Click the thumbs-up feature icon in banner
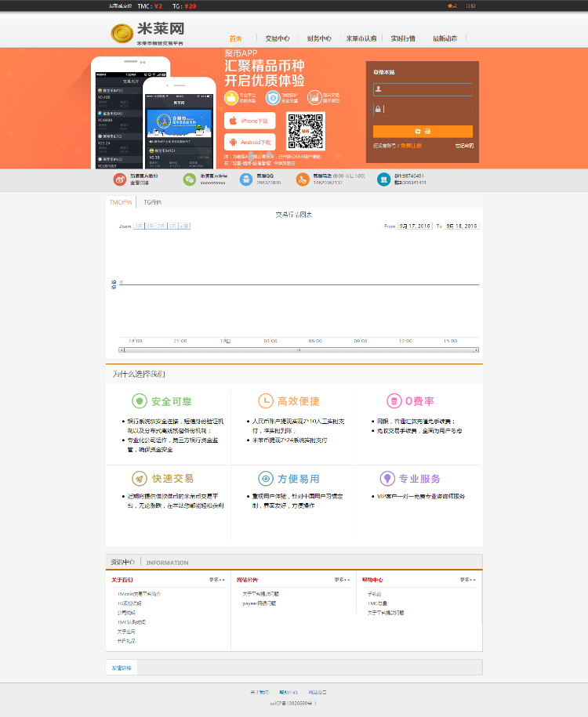The image size is (588, 717). pos(231,98)
